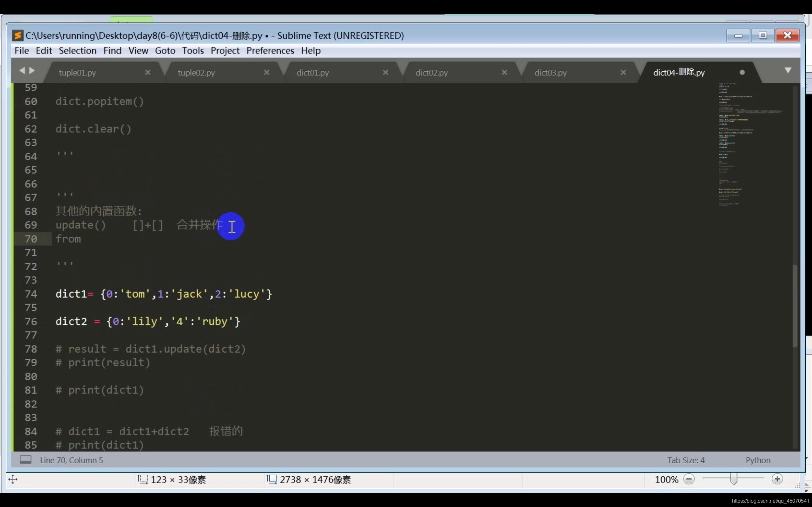The image size is (812, 507).
Task: Open the Preferences menu
Action: (x=270, y=51)
